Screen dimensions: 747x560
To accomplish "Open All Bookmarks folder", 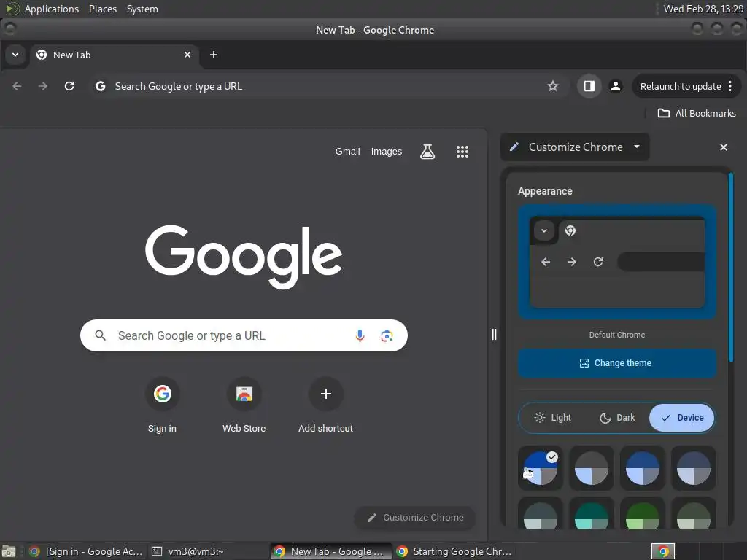I will coord(697,113).
